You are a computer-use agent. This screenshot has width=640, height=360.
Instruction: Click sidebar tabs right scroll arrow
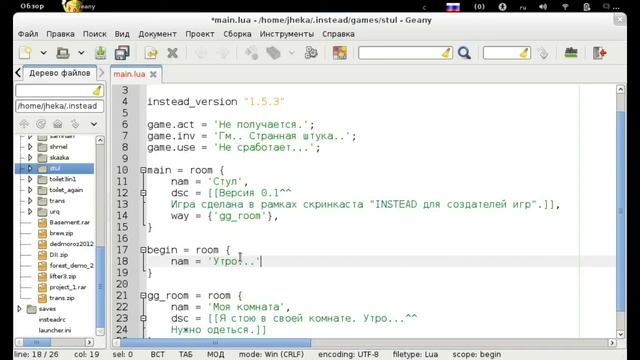tap(102, 73)
